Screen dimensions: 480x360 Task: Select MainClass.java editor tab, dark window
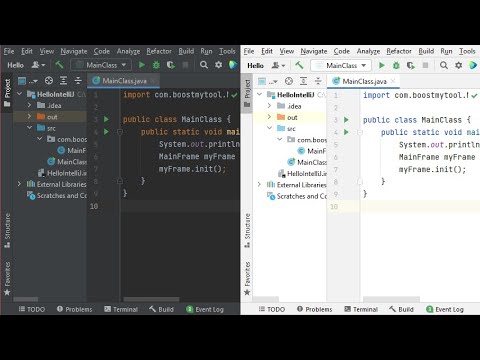[124, 81]
